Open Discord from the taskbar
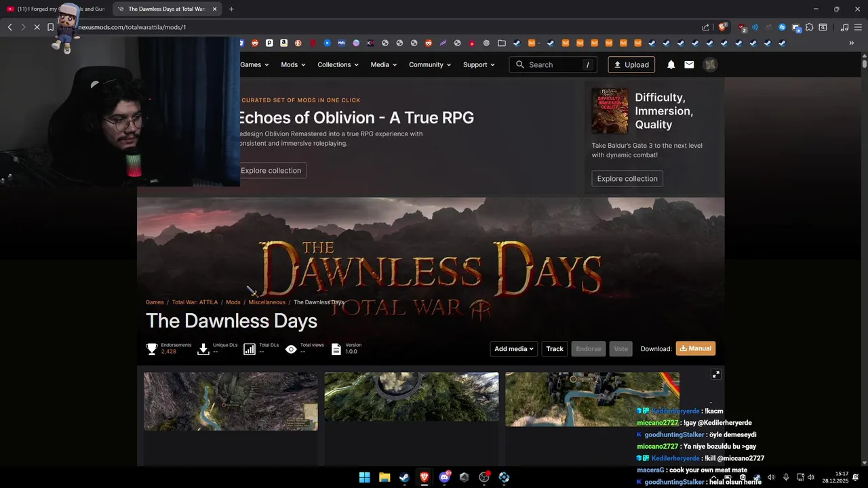This screenshot has height=488, width=868. 444,477
